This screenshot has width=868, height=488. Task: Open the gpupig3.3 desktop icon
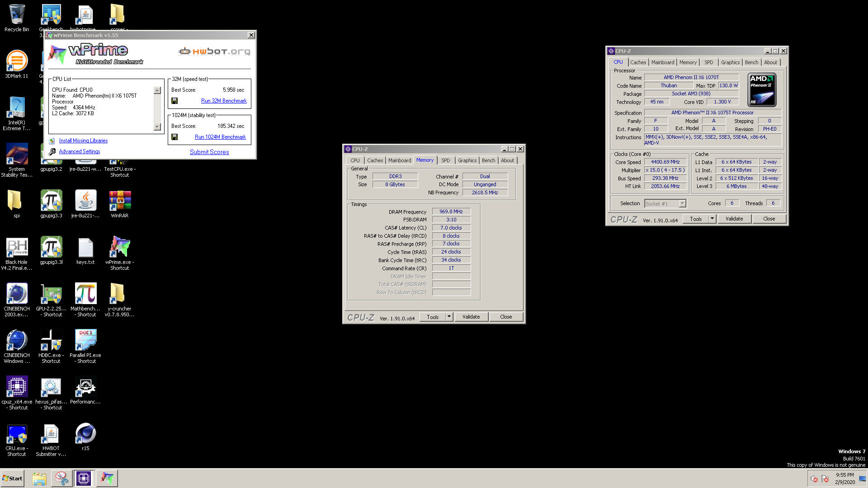tap(51, 204)
